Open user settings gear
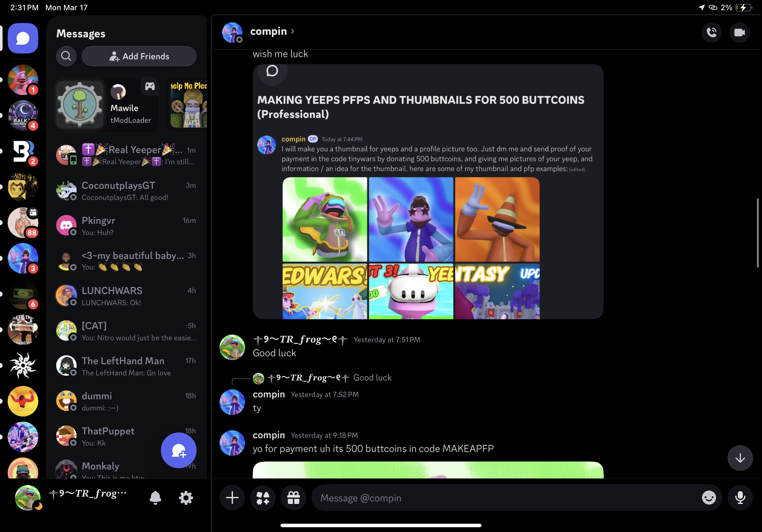Viewport: 762px width, 532px height. pyautogui.click(x=186, y=498)
